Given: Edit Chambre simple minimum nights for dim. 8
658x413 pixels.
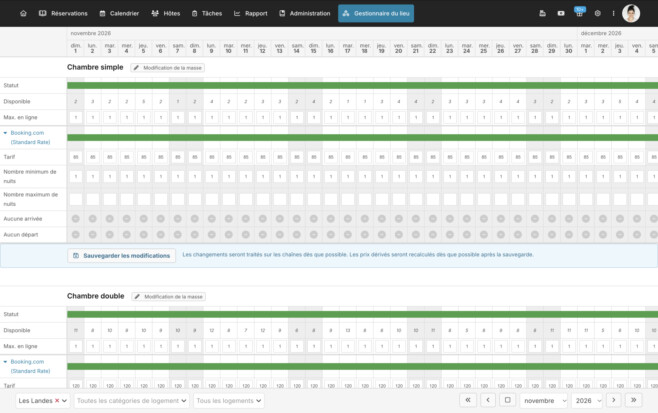Looking at the screenshot, I should tap(195, 176).
